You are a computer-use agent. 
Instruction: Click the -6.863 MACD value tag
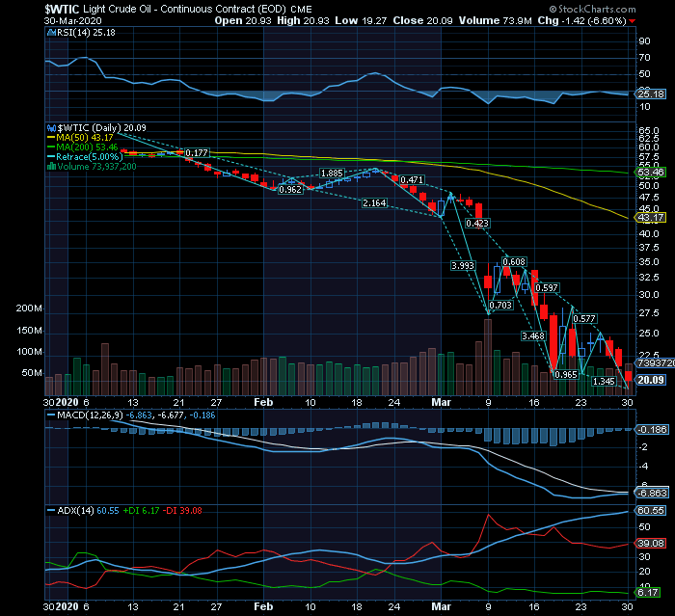point(651,493)
